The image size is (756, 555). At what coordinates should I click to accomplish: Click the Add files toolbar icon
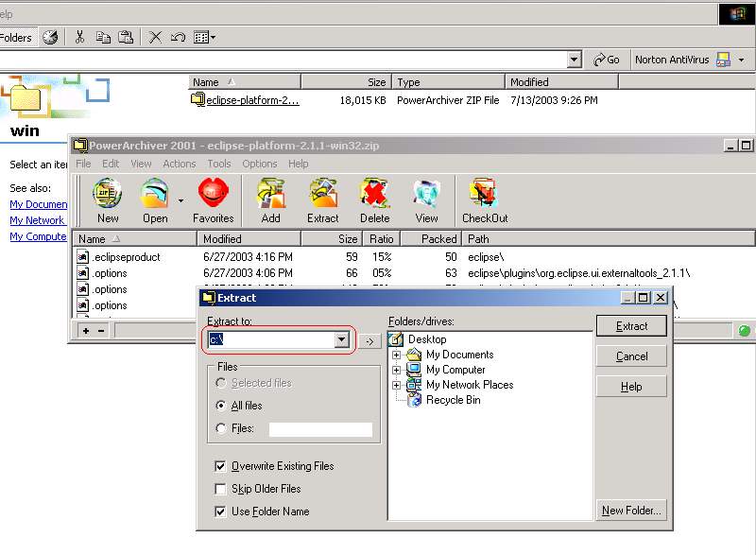271,200
